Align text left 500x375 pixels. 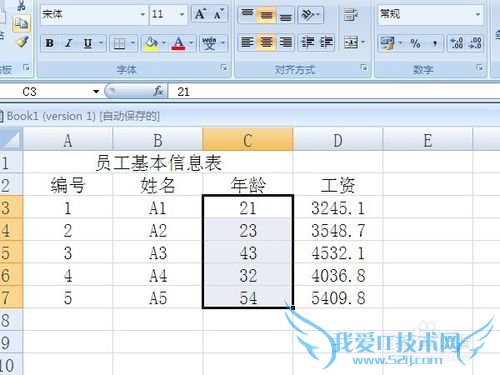point(247,43)
